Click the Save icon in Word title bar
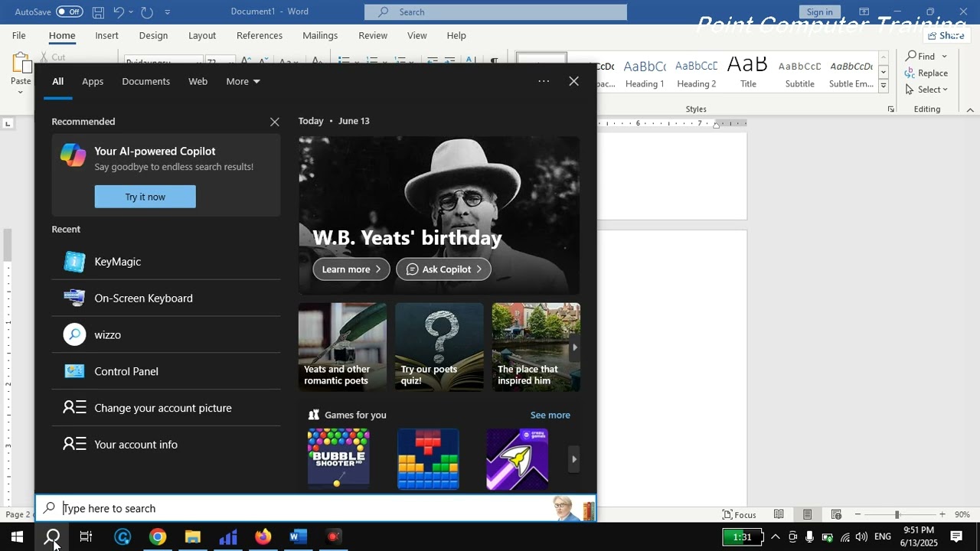Viewport: 980px width, 551px height. pos(98,12)
